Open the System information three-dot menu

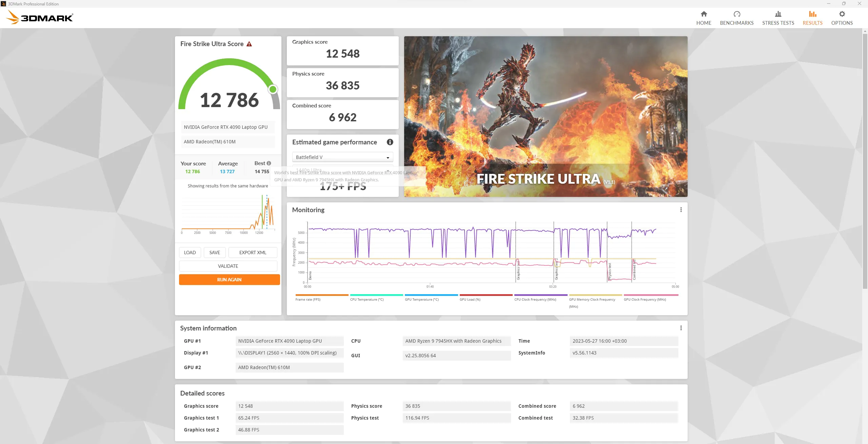(680, 328)
